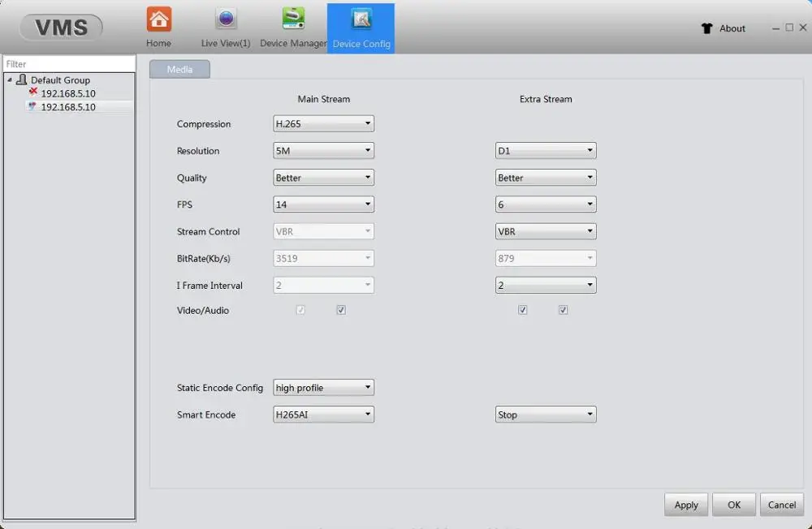Open Static Encode Config high profile dropdown
812x529 pixels.
324,388
